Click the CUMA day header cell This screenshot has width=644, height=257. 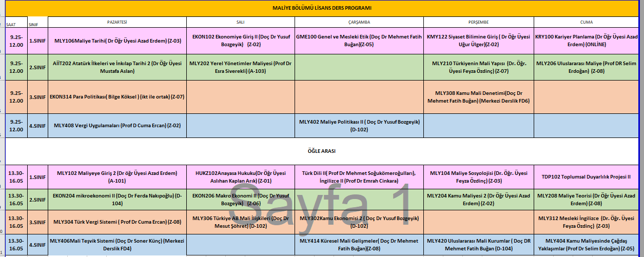pos(587,23)
